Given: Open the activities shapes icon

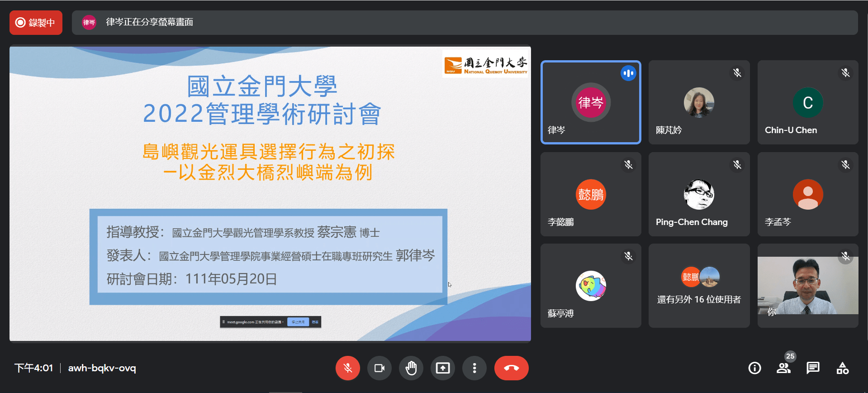Looking at the screenshot, I should click(842, 368).
